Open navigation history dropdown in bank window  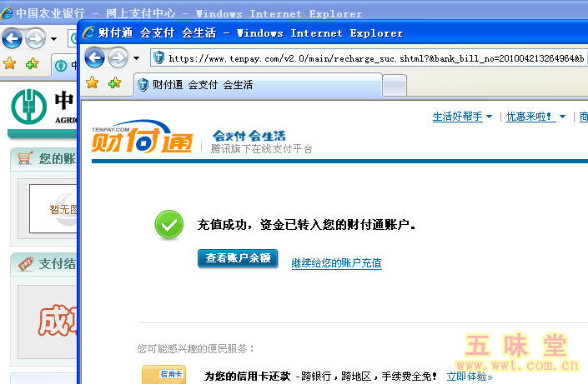click(54, 38)
